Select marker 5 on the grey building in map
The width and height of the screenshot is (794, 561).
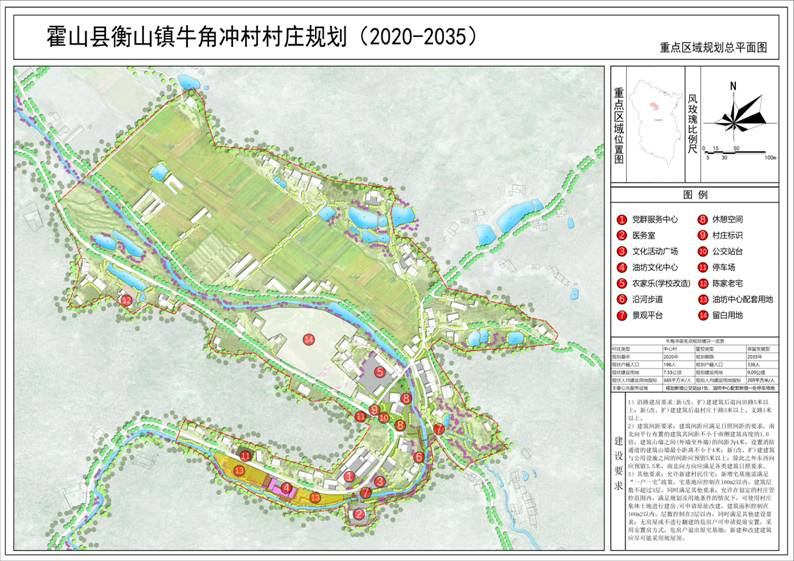coord(380,372)
